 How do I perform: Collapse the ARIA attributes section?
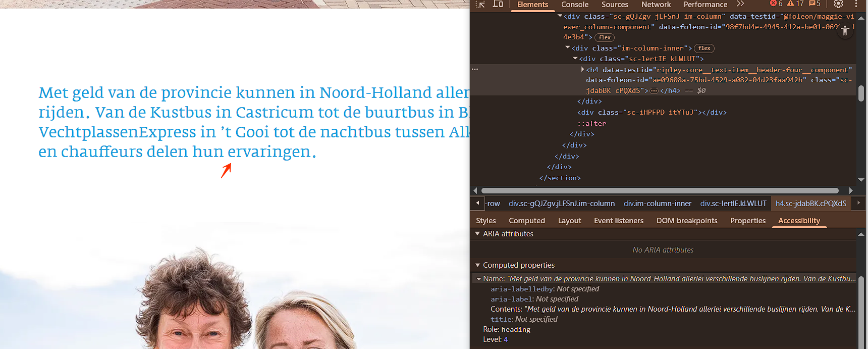point(477,234)
